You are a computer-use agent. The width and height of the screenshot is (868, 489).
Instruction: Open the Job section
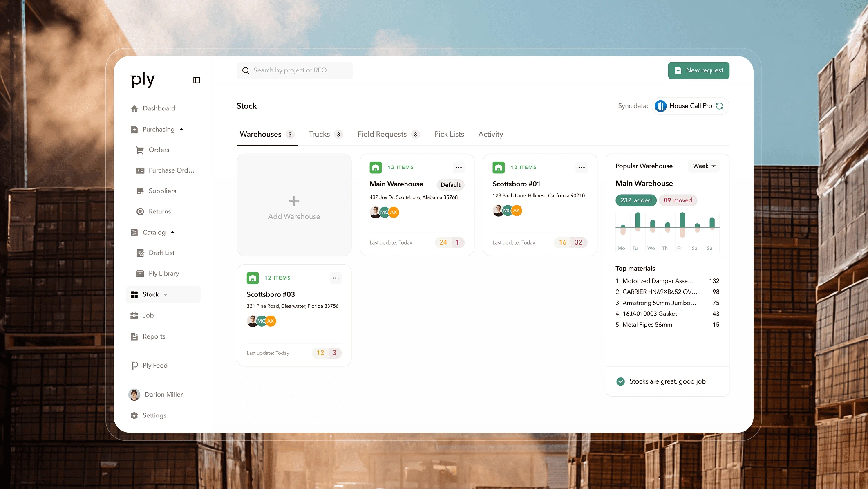coord(142,316)
